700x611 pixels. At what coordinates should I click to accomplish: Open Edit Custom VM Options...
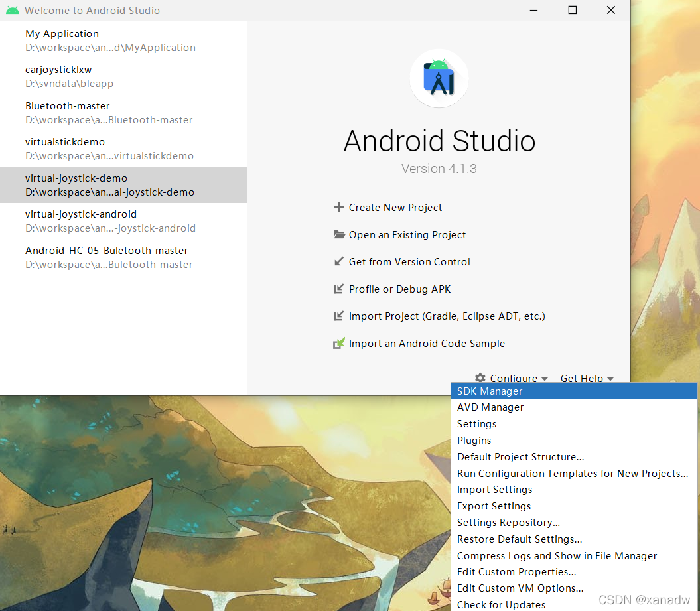tap(574, 588)
